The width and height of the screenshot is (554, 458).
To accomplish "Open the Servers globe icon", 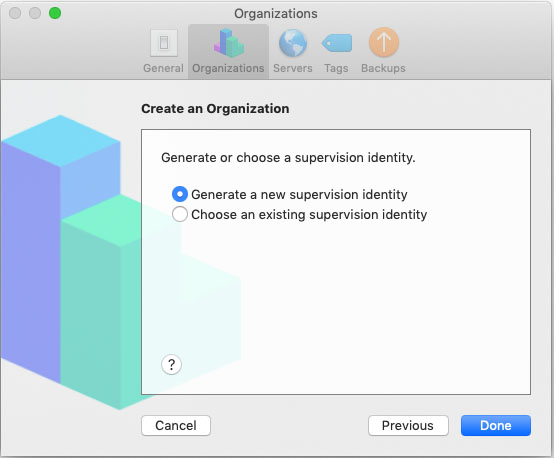I will (293, 43).
